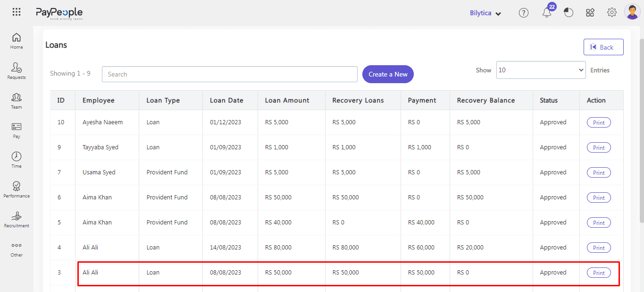Open the Pay section in sidebar
This screenshot has height=292, width=644.
click(x=17, y=130)
